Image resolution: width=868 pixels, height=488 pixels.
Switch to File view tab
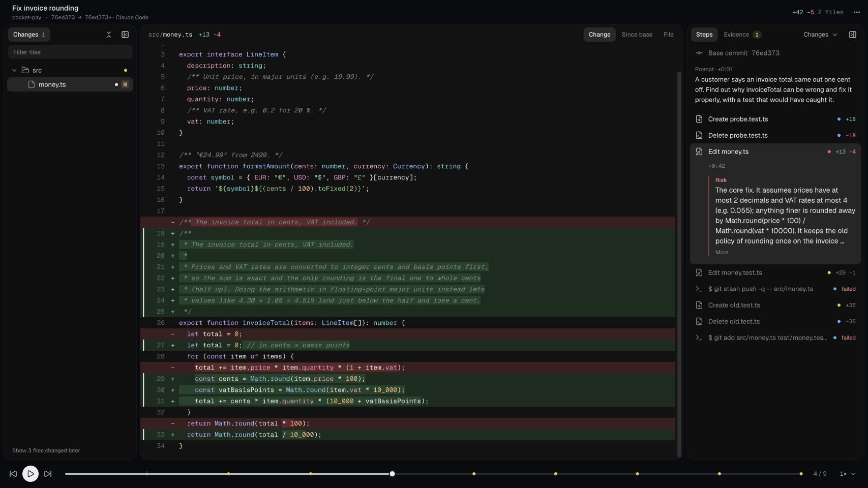669,35
